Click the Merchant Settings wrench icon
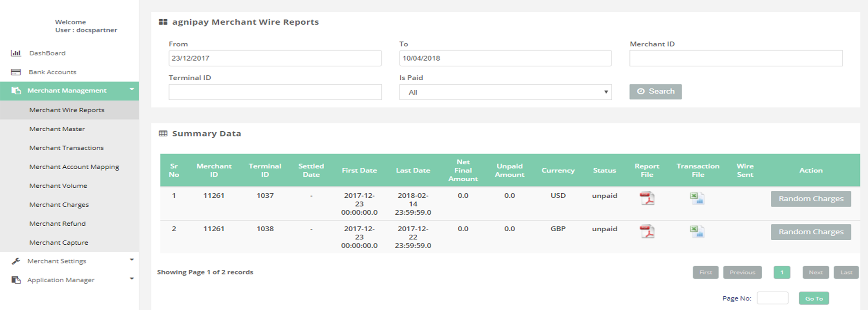Image resolution: width=868 pixels, height=310 pixels. click(16, 261)
